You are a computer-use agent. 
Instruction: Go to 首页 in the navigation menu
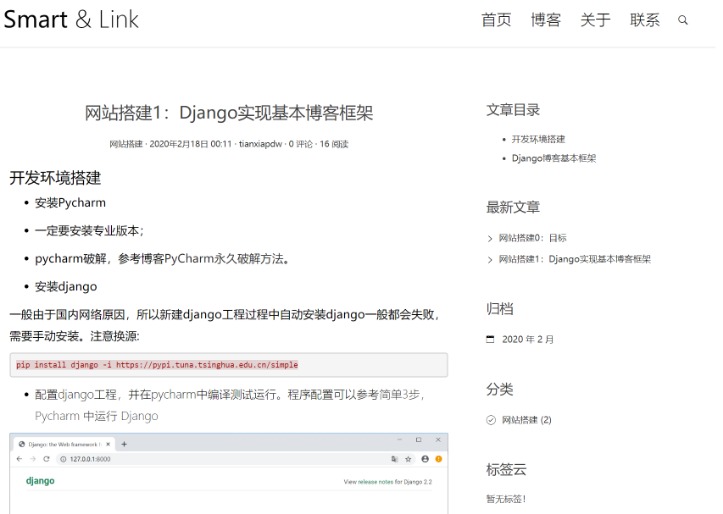496,20
